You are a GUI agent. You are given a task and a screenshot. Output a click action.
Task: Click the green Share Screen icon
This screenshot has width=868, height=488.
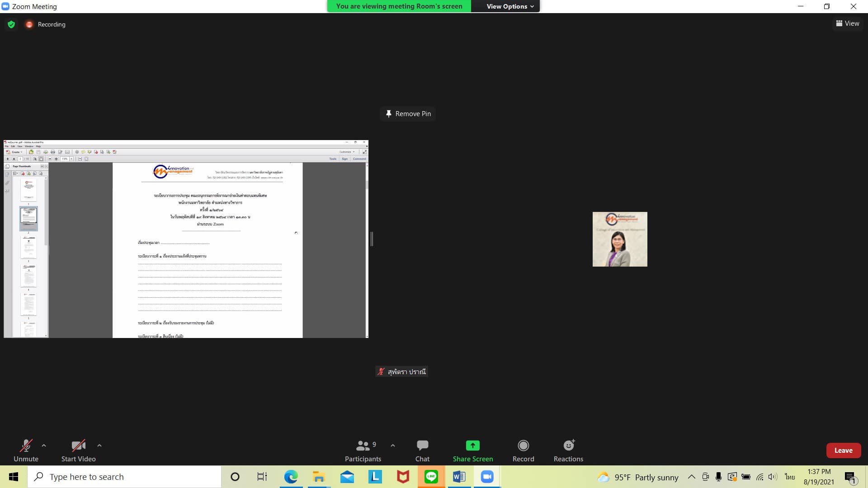point(472,446)
